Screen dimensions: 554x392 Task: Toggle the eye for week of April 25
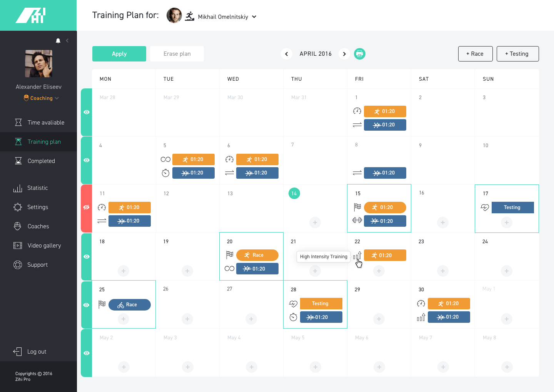click(x=87, y=305)
